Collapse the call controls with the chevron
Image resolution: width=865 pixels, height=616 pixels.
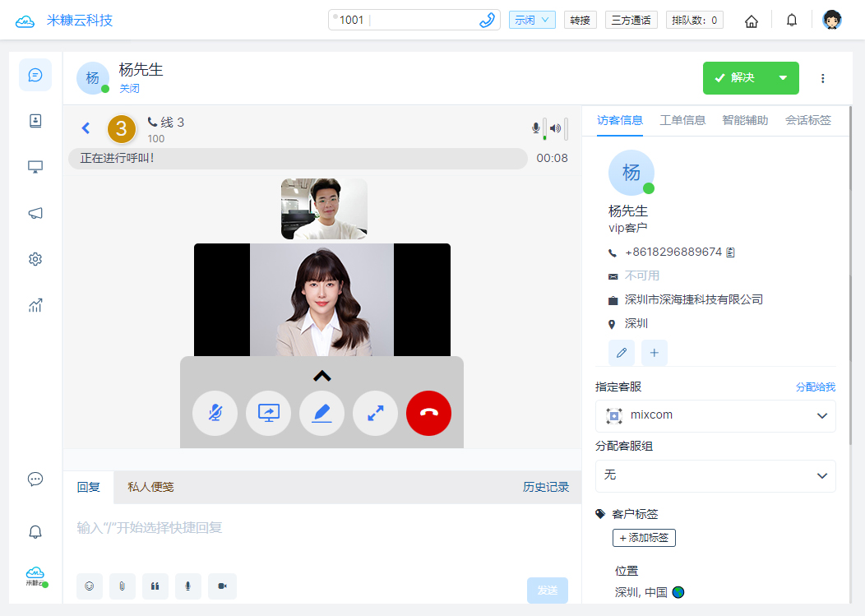click(321, 375)
